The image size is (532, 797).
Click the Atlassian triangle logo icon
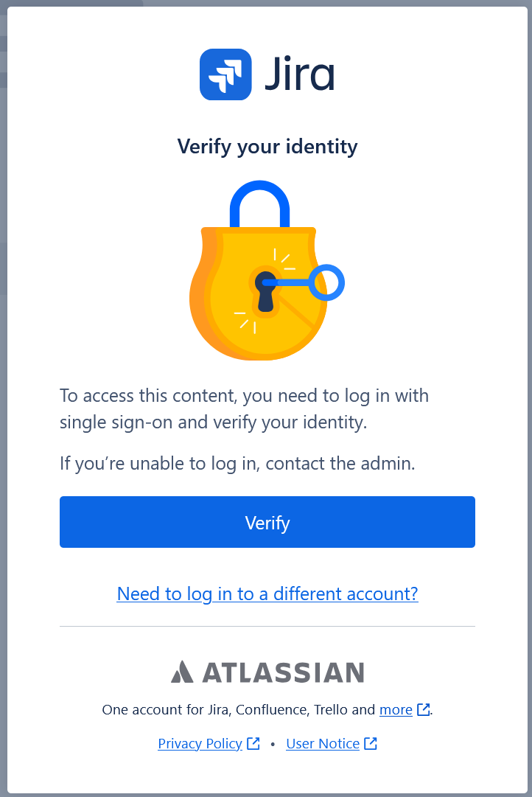(x=182, y=672)
